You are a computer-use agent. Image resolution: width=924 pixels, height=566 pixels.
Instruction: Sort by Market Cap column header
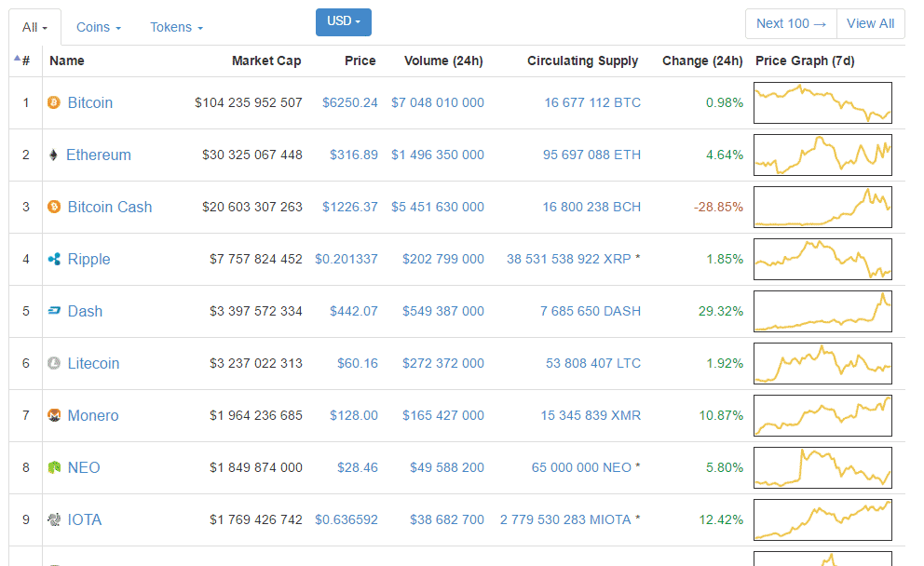pos(266,61)
